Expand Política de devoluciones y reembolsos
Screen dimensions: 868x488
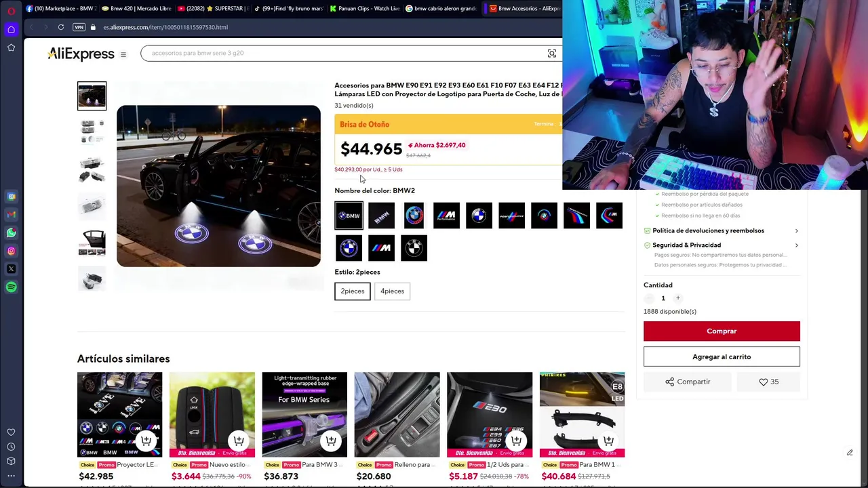coord(722,230)
